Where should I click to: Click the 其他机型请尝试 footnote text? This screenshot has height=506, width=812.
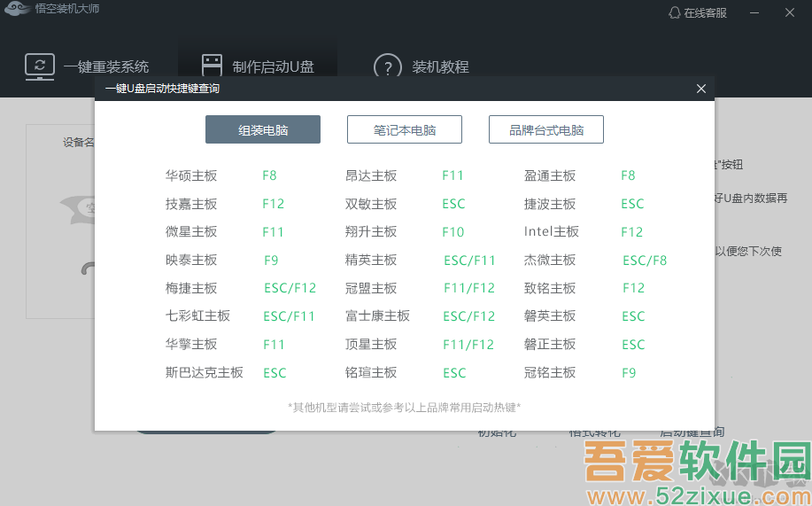pos(405,408)
